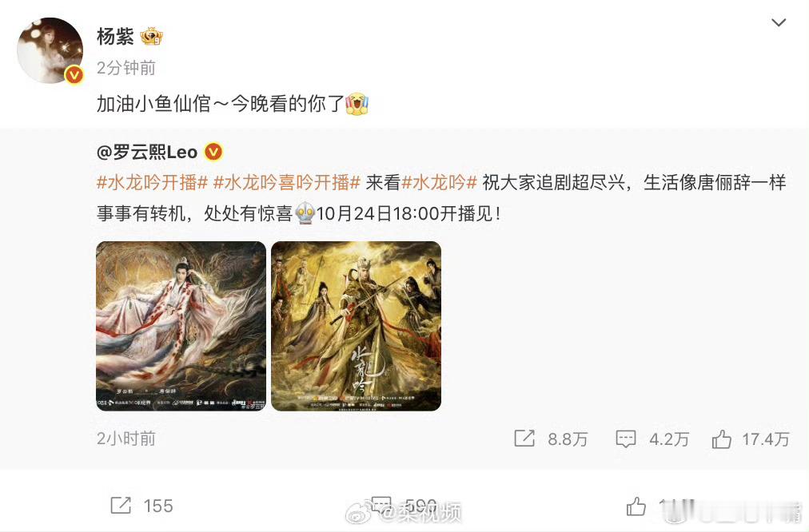View the golden group poster image

click(356, 327)
